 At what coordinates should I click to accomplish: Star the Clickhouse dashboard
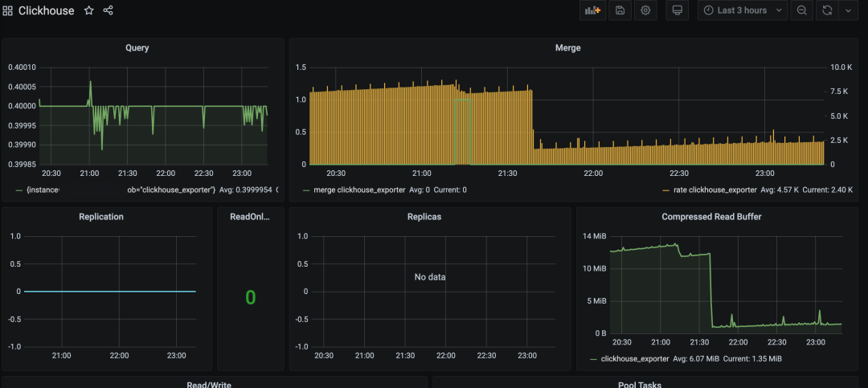pos(88,11)
